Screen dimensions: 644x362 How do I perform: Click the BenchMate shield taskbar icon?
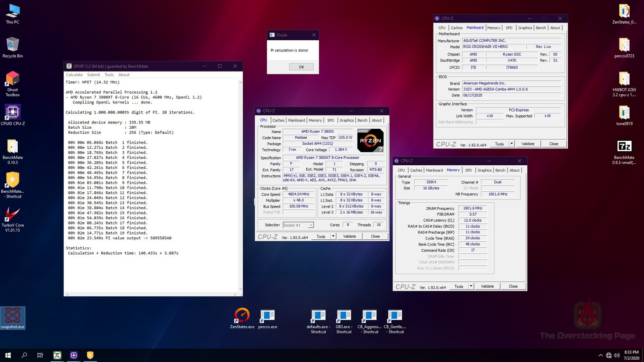(90, 355)
